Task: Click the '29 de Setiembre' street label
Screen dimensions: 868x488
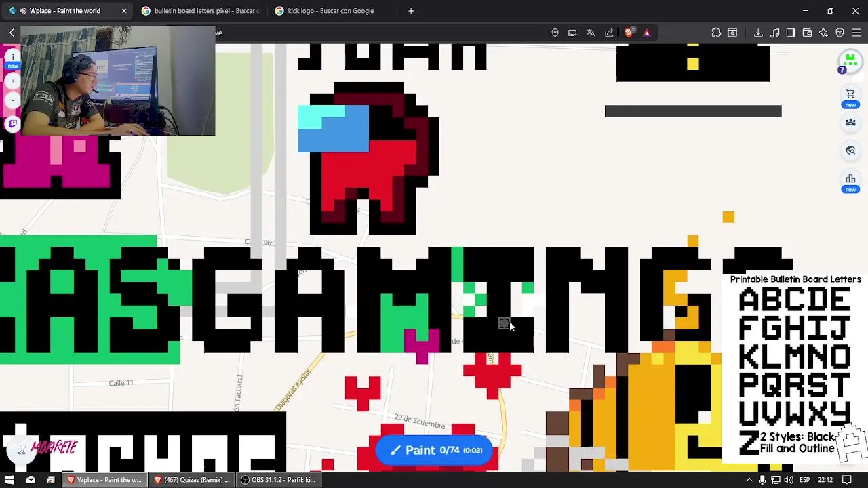Action: coord(419,423)
